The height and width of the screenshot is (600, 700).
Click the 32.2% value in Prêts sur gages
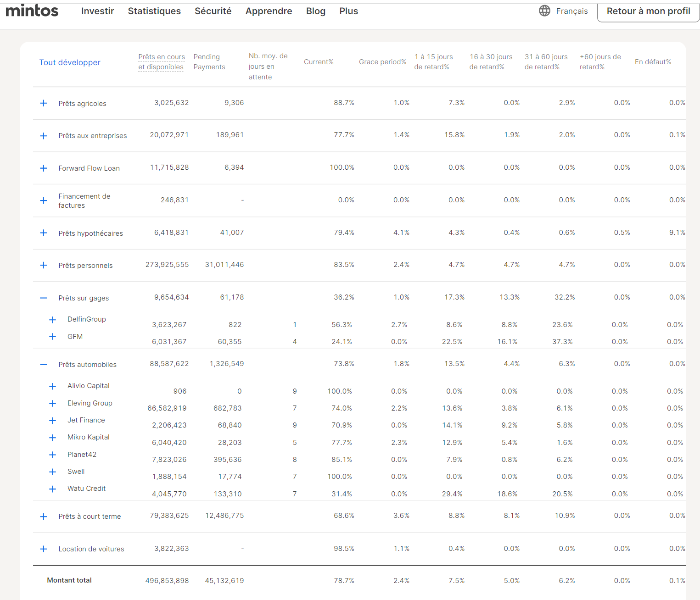point(565,297)
